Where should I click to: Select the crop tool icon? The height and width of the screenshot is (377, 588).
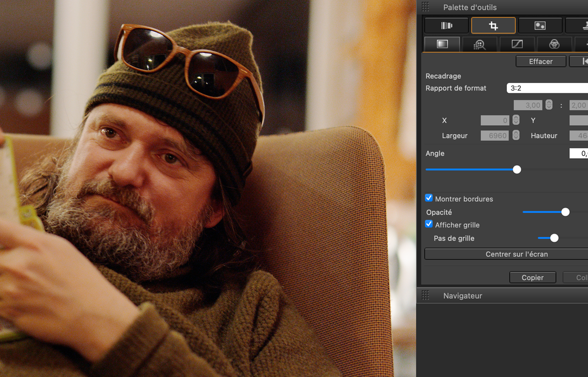coord(493,25)
